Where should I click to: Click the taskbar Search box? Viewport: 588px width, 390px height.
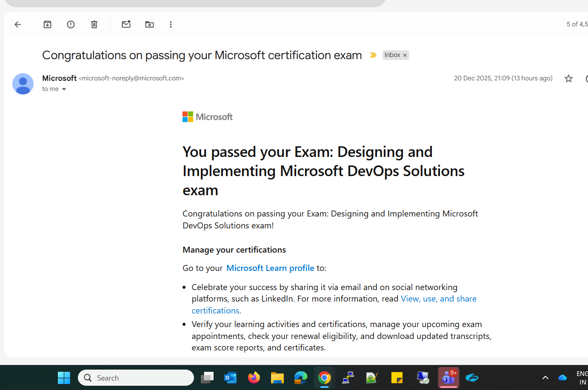coord(136,378)
